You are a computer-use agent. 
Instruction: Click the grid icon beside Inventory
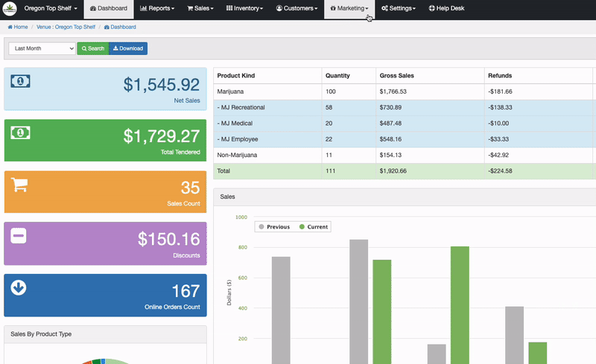[229, 8]
